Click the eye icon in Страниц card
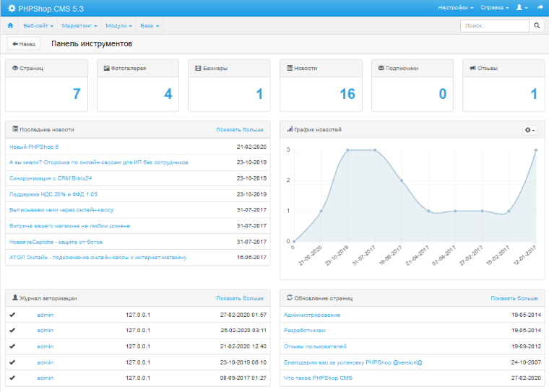 [15, 68]
